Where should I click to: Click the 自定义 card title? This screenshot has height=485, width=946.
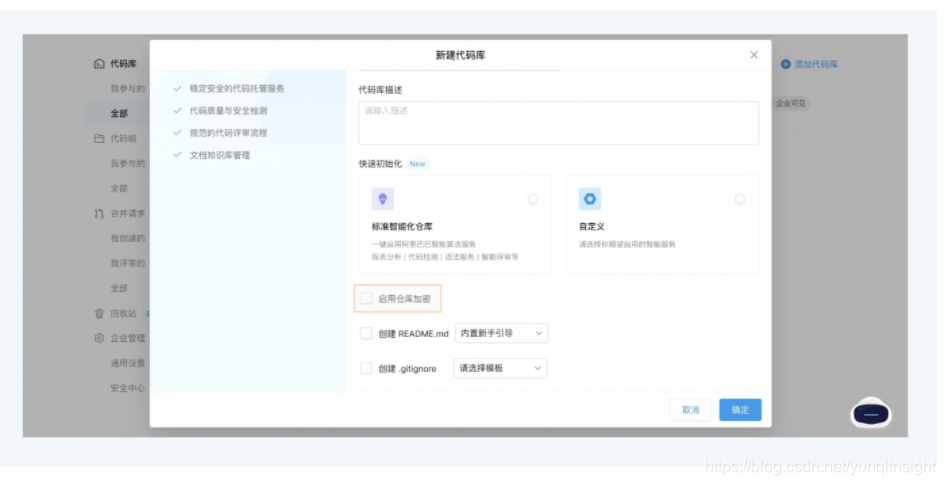(x=591, y=227)
